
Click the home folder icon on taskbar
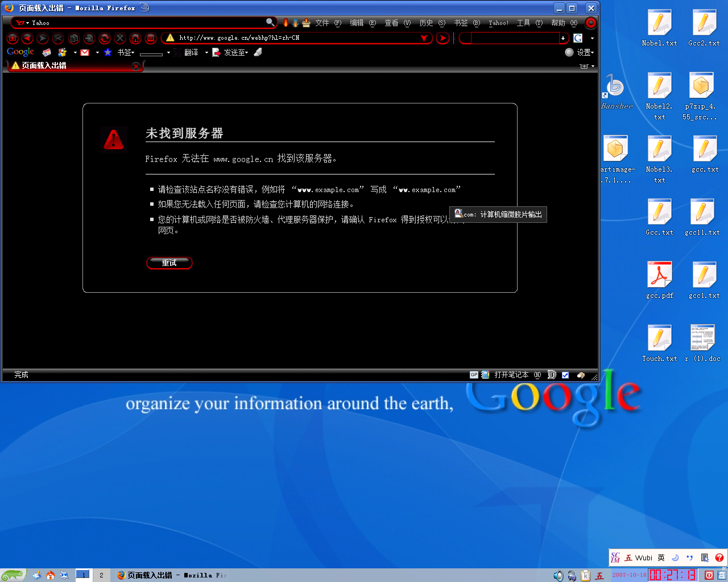51,575
